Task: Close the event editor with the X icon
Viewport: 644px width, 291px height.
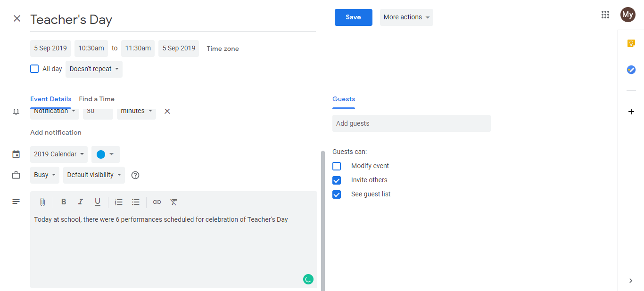Action: click(17, 19)
